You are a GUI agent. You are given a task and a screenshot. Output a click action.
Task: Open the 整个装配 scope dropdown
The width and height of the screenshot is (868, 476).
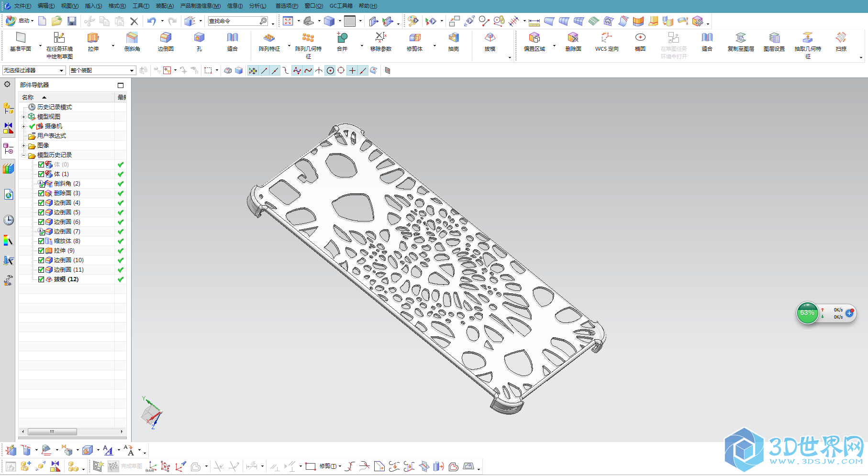102,70
